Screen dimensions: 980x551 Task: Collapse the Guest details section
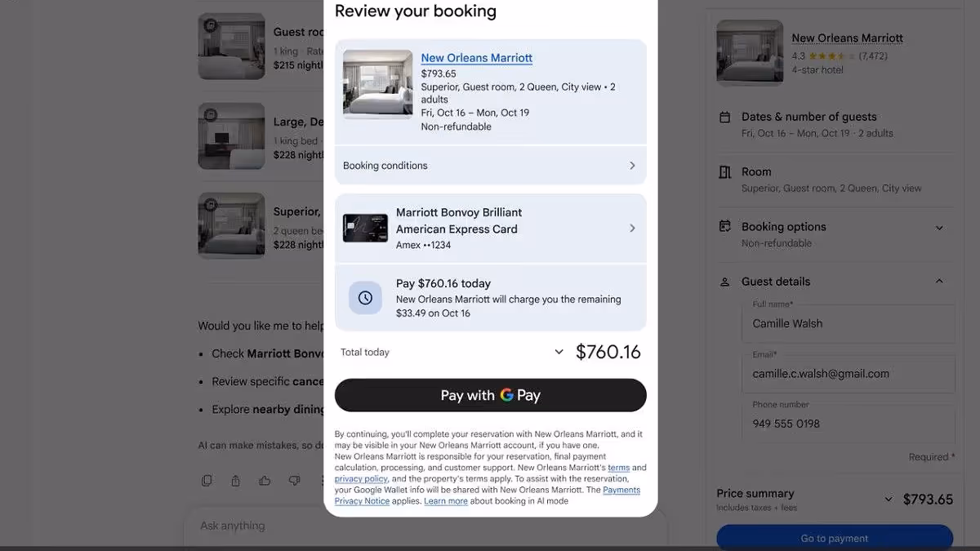click(939, 281)
